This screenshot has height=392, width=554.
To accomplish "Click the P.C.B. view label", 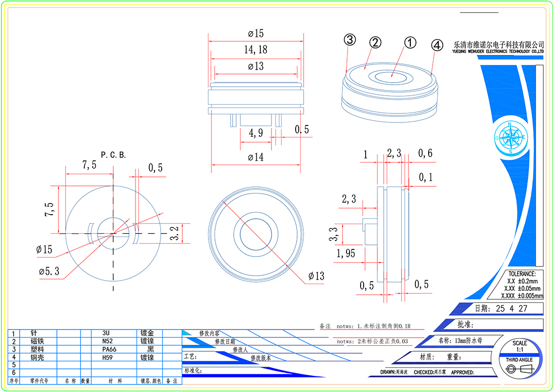I will (113, 155).
